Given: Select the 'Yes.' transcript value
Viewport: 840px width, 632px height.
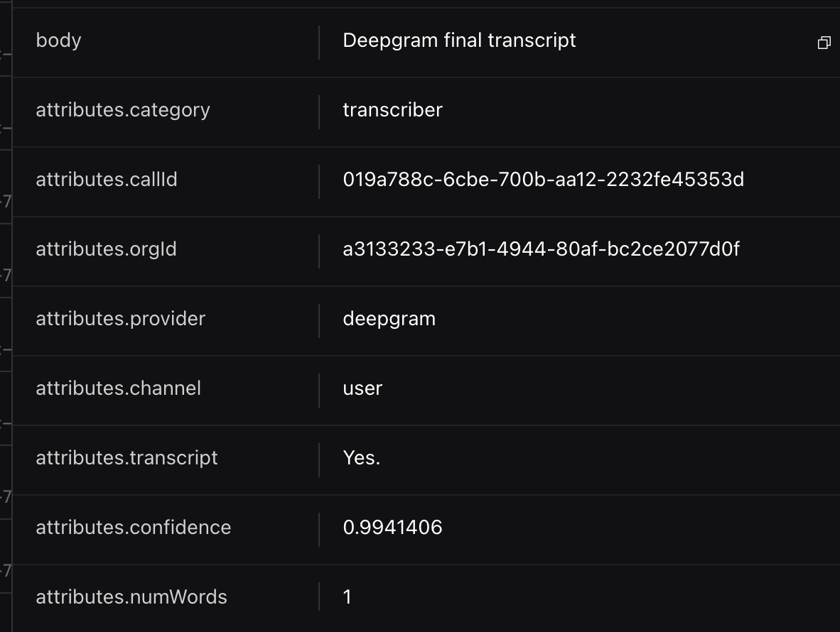Looking at the screenshot, I should [361, 458].
